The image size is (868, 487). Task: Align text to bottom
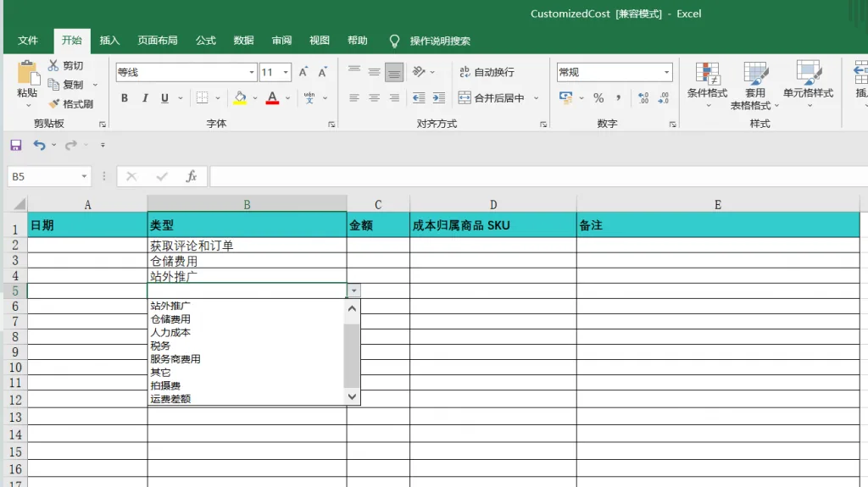point(394,72)
